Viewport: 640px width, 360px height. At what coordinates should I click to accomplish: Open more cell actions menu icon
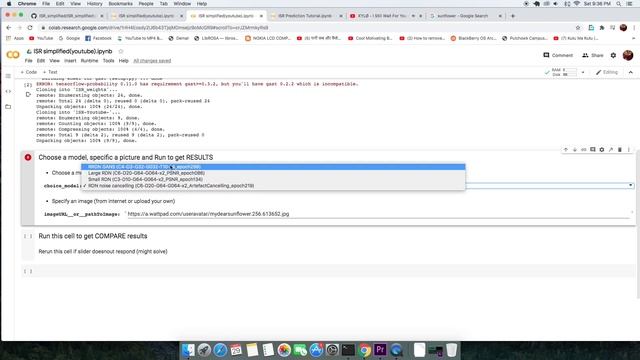click(629, 150)
